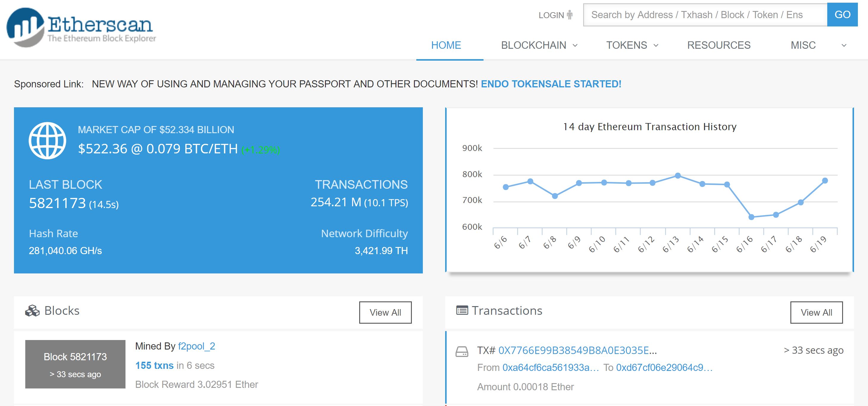Click the 6/6 data point on chart
This screenshot has width=868, height=406.
coord(506,187)
